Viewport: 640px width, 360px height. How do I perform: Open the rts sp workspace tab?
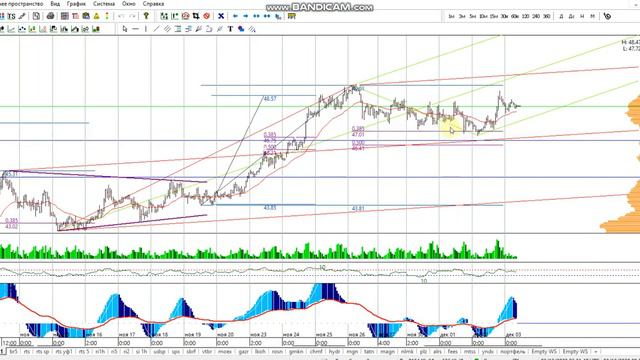pyautogui.click(x=42, y=351)
